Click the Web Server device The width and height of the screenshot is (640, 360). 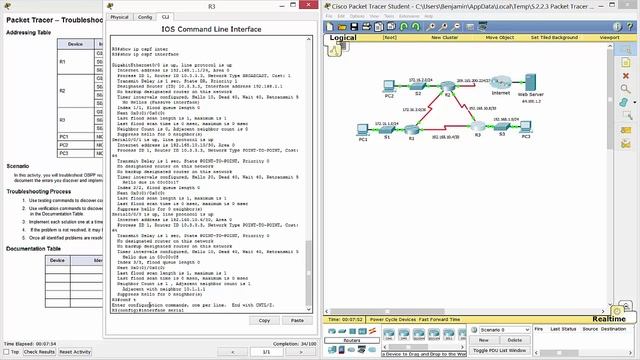(x=530, y=82)
